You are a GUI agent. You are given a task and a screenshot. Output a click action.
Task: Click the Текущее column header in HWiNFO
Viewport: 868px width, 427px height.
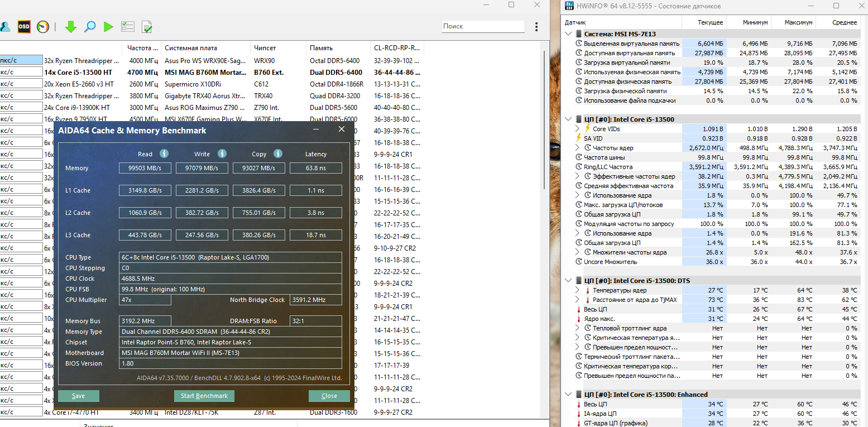click(704, 22)
